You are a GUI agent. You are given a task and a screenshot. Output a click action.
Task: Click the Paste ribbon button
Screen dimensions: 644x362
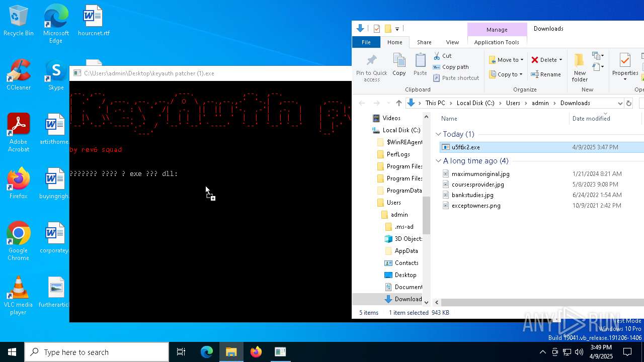click(x=420, y=64)
